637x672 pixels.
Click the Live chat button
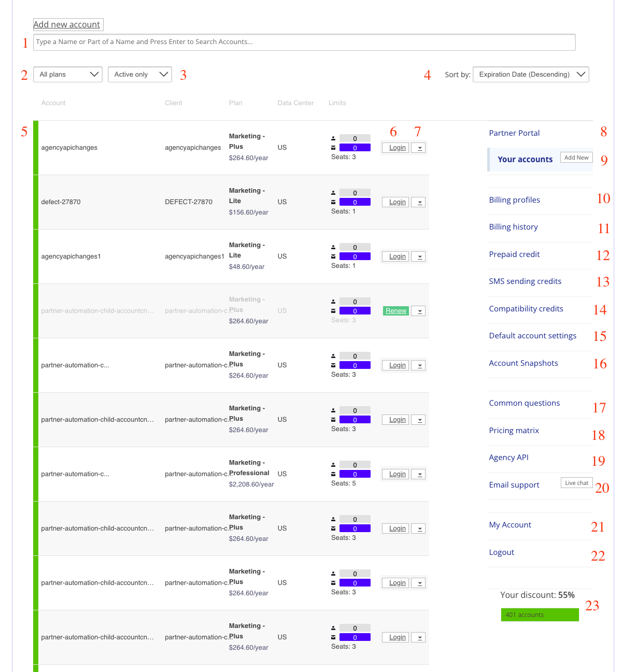click(576, 483)
